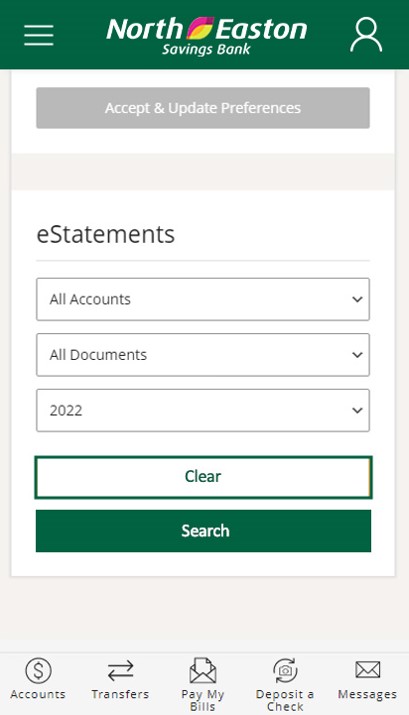Tap the envelope Messages icon
Viewport: 409px width, 715px height.
tap(368, 670)
